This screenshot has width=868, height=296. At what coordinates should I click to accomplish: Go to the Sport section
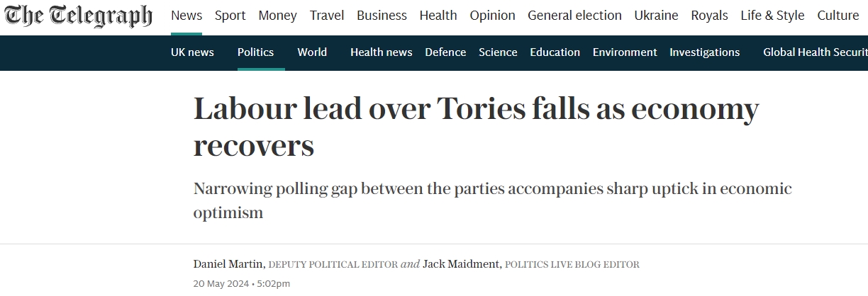[230, 16]
